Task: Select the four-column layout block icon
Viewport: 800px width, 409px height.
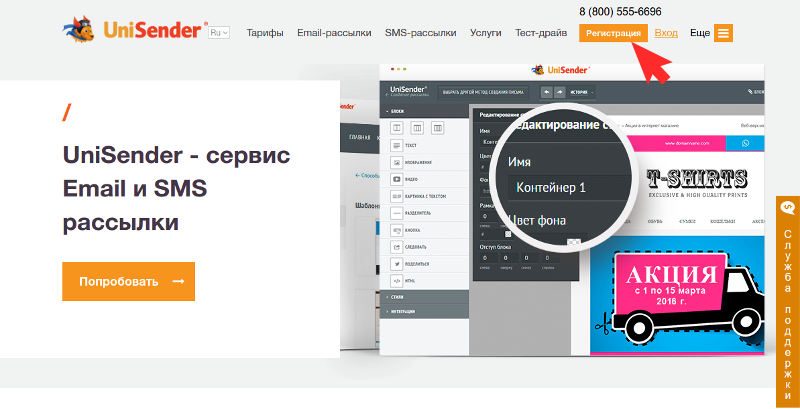Action: pos(437,127)
